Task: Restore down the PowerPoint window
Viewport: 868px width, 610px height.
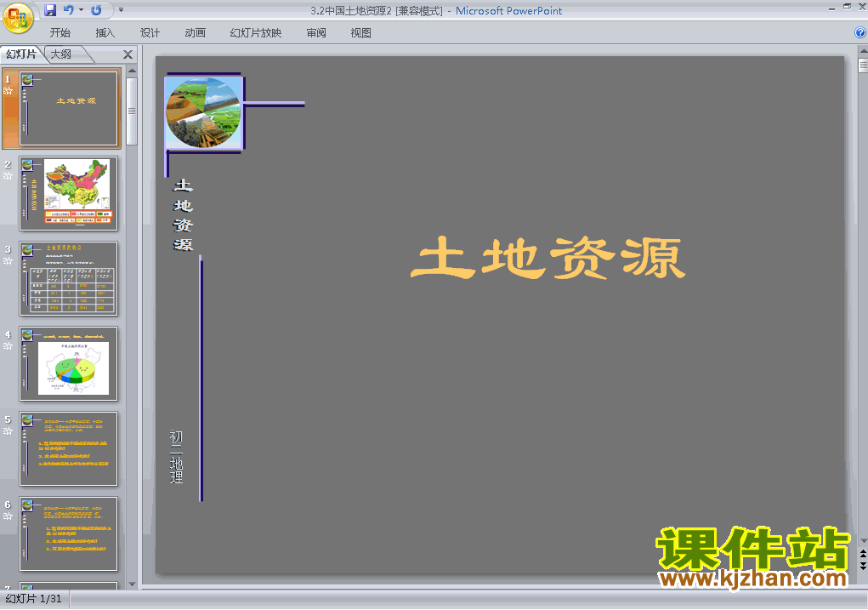Action: 847,7
